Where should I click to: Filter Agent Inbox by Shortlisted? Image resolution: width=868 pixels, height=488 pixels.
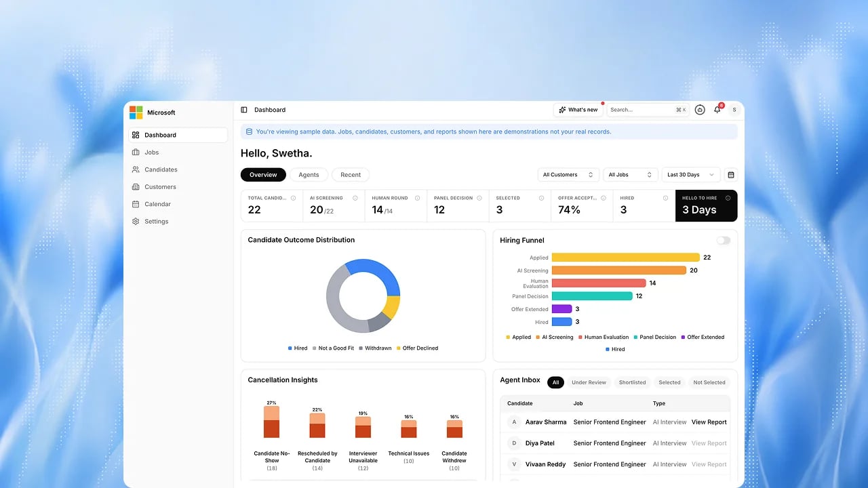pyautogui.click(x=632, y=382)
